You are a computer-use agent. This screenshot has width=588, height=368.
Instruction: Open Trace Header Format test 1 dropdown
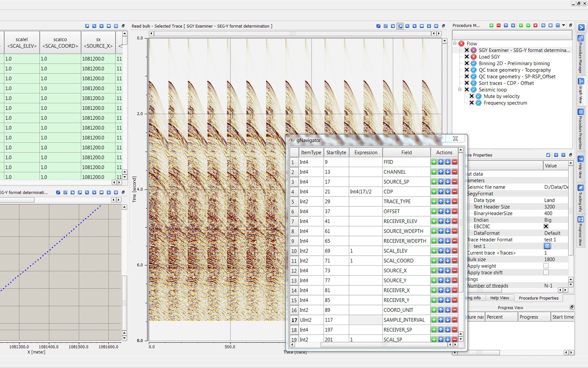point(556,240)
